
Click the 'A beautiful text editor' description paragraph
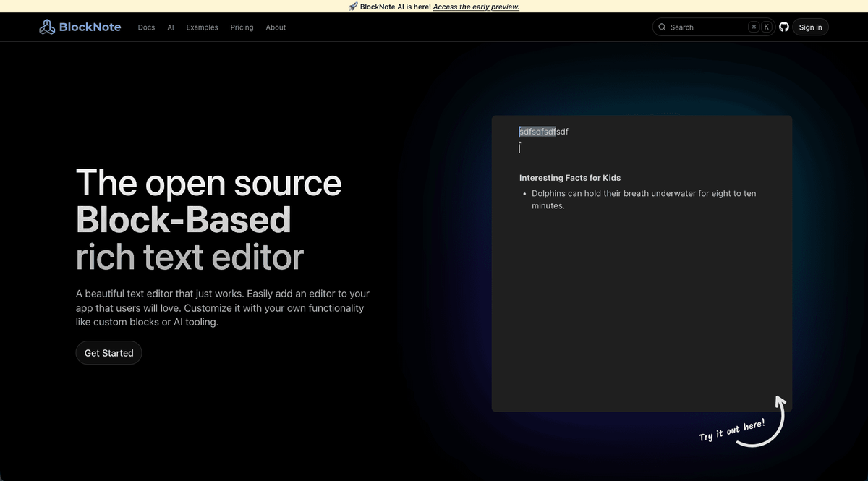(x=223, y=307)
